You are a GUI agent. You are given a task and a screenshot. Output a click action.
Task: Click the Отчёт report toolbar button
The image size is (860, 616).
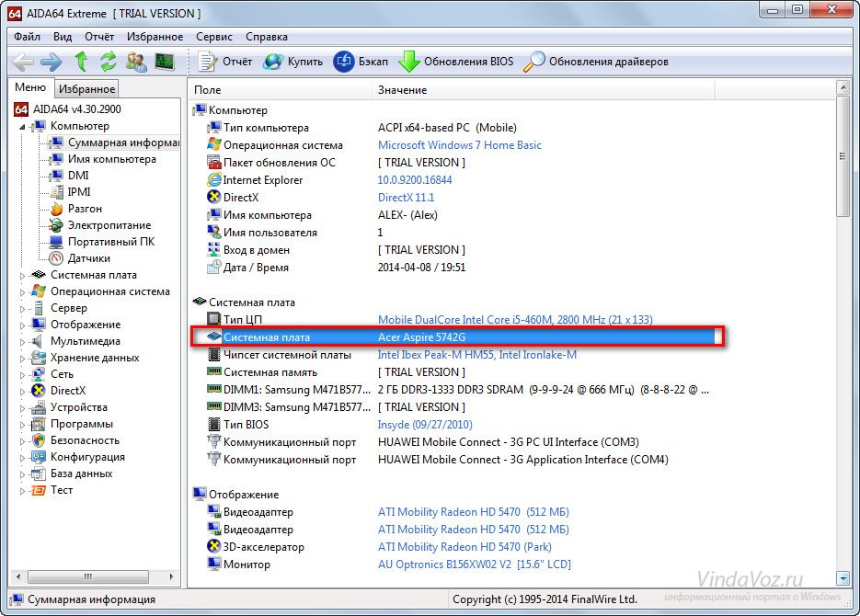230,62
